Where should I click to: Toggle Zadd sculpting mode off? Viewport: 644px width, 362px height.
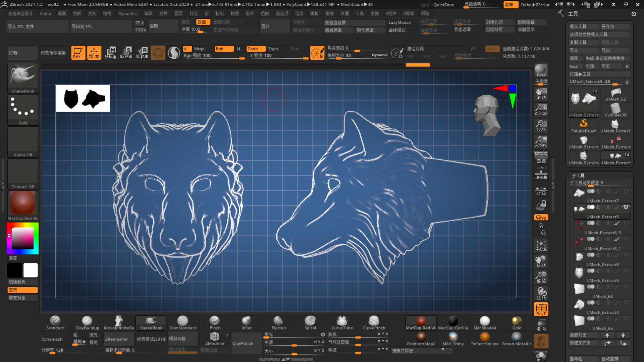click(x=256, y=49)
